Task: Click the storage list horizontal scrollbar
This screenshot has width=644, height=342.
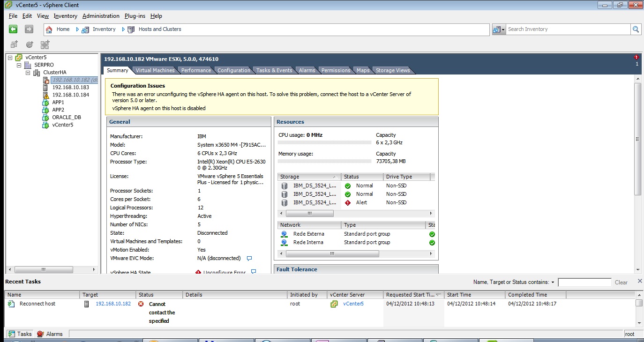Action: point(309,213)
